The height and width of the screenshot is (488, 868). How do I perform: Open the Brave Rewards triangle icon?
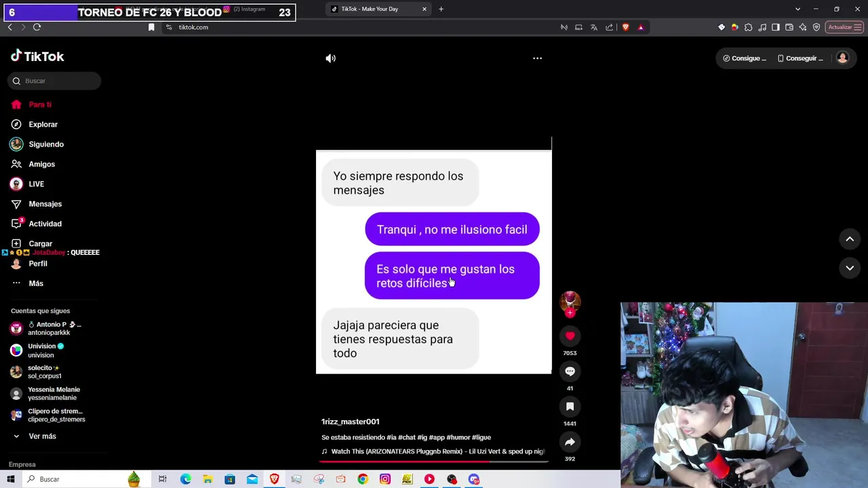tap(641, 27)
